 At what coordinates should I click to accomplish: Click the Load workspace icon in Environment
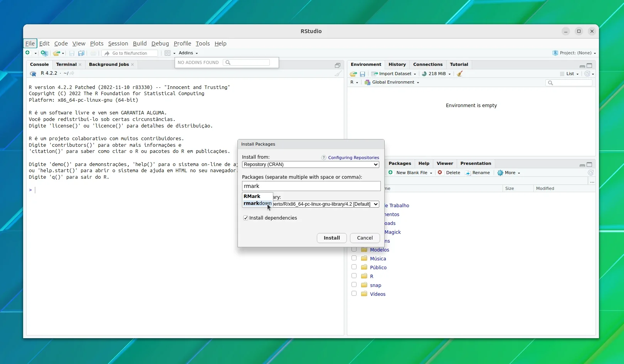[x=353, y=74]
